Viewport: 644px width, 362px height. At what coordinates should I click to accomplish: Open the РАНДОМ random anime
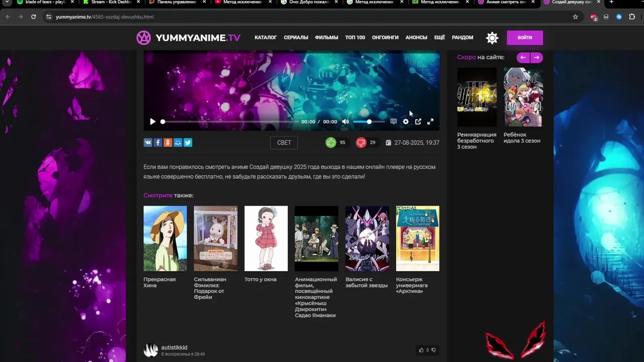pos(462,38)
